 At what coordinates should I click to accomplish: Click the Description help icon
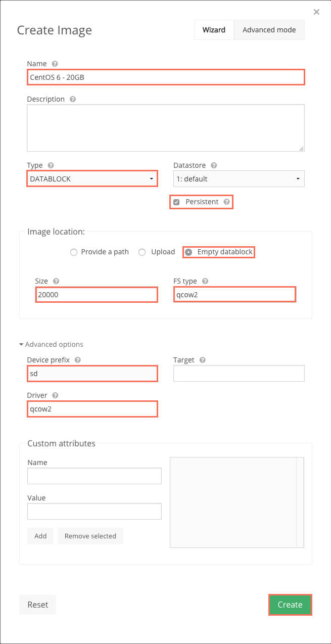(73, 99)
